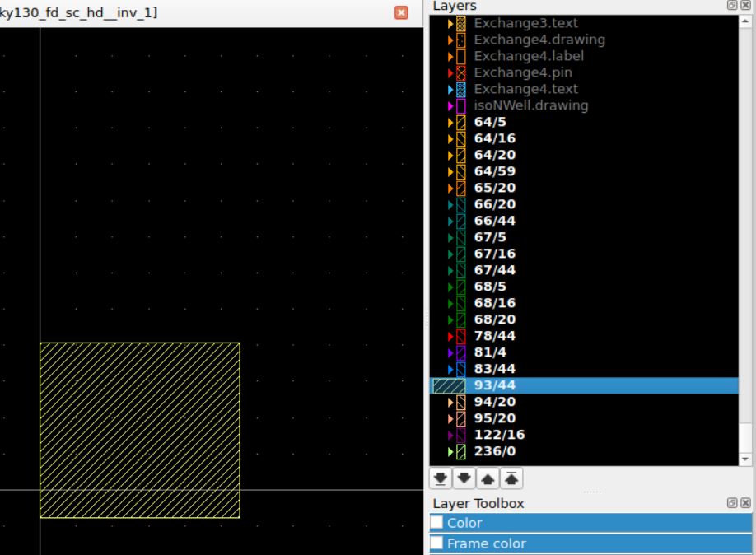Screen dimensions: 756x555
Task: Click the layer list scroll down arrow
Action: point(747,459)
